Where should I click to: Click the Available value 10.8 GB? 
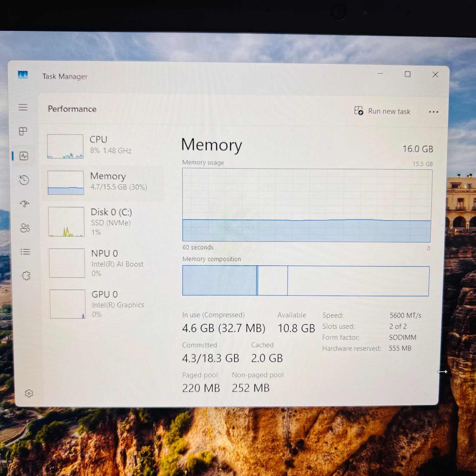coord(296,328)
